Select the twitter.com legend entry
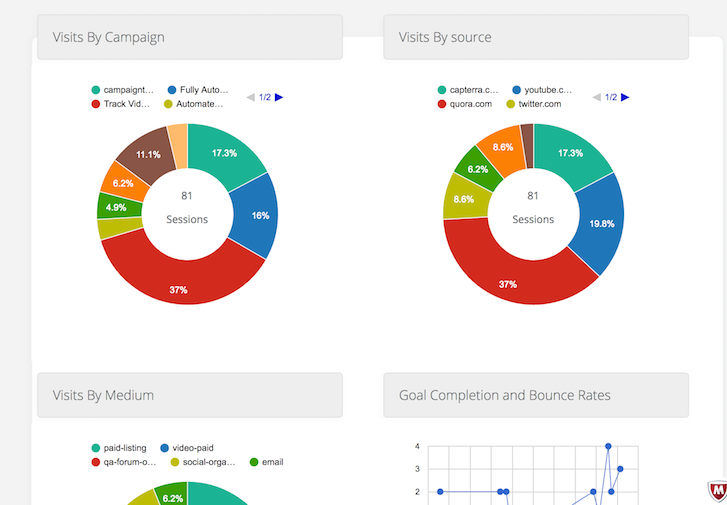Viewport: 727px width, 505px height. pyautogui.click(x=534, y=104)
